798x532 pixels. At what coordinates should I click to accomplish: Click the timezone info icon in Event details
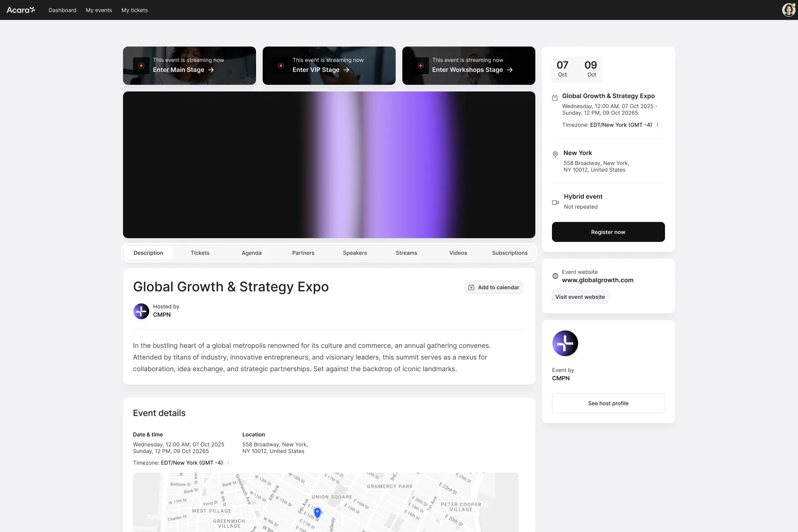(x=228, y=463)
